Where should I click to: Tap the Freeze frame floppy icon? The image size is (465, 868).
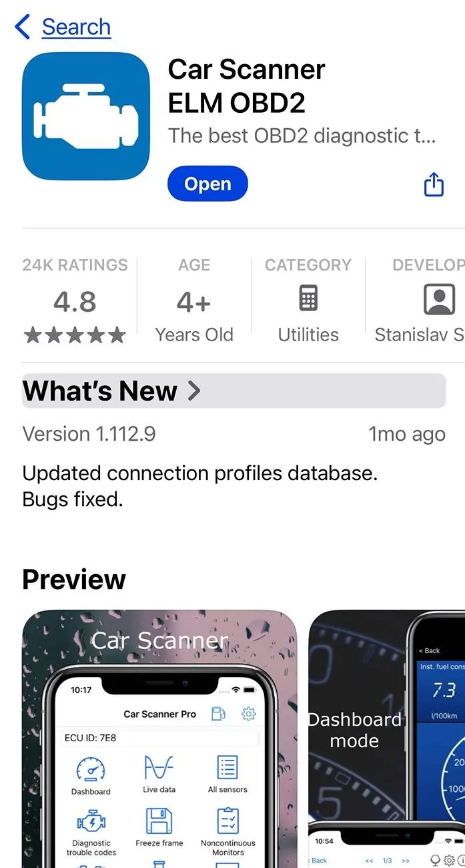(159, 821)
